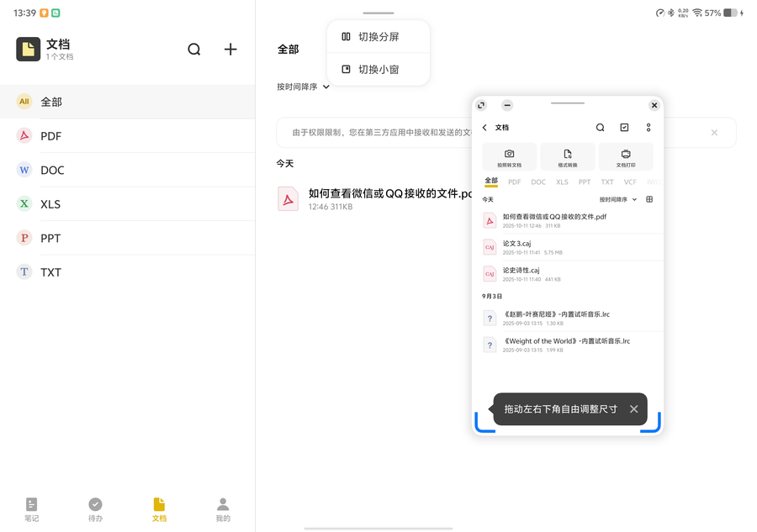Choose 切换分屏 from the popup menu
Image resolution: width=757 pixels, height=532 pixels.
pos(378,37)
